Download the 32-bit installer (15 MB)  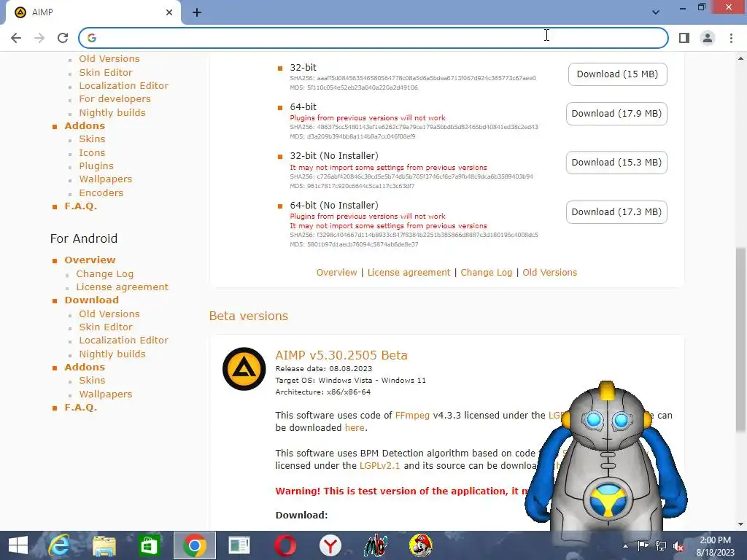click(x=617, y=74)
